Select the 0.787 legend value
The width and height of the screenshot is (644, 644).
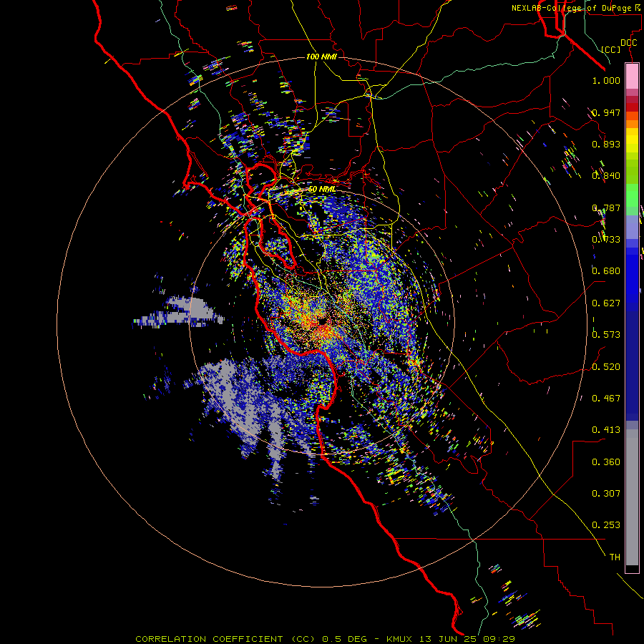pyautogui.click(x=606, y=208)
